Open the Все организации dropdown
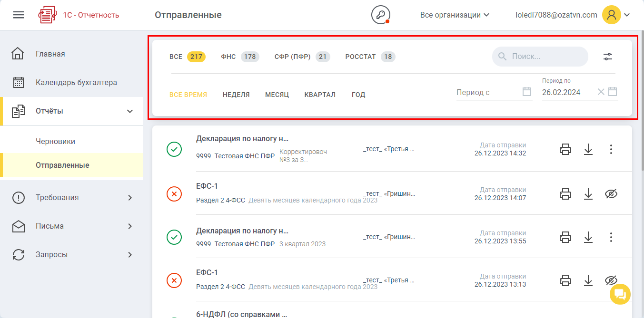 [455, 15]
